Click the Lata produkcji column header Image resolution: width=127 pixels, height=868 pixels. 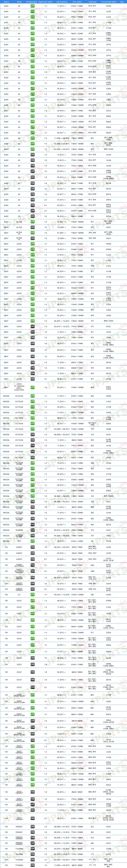coord(62,2)
